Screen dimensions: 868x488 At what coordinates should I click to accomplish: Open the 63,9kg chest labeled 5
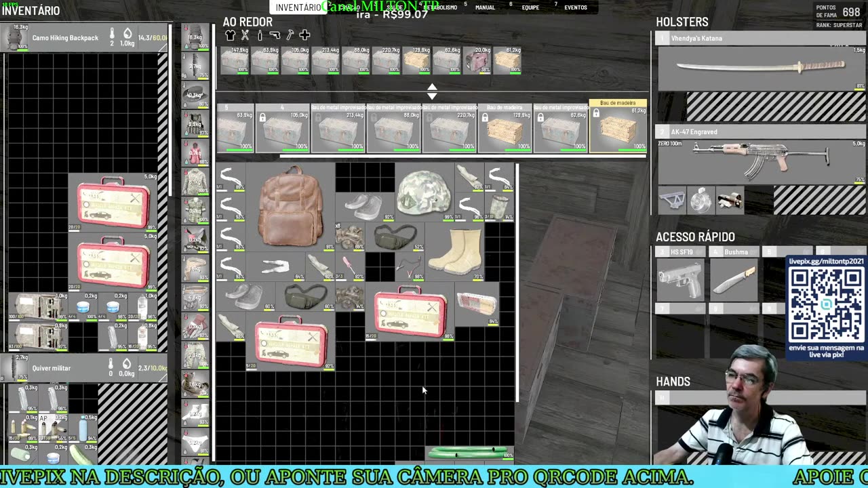[235, 127]
